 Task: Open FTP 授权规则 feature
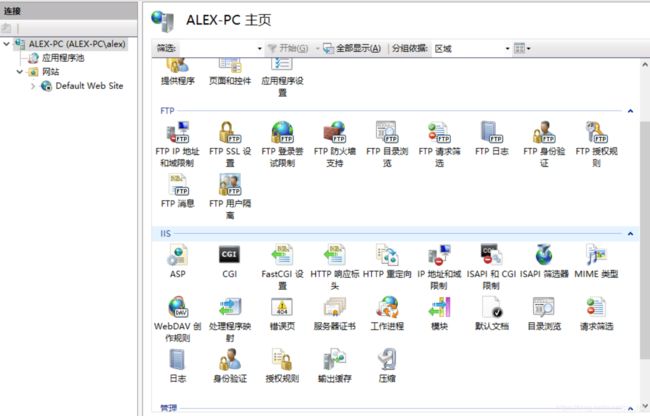coord(596,144)
